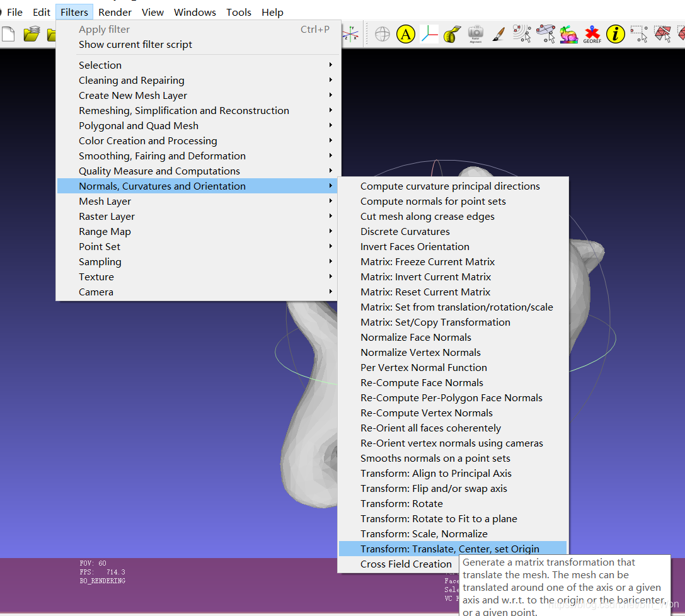Open the GEOREF referencing tool
The image size is (685, 616).
(x=592, y=34)
